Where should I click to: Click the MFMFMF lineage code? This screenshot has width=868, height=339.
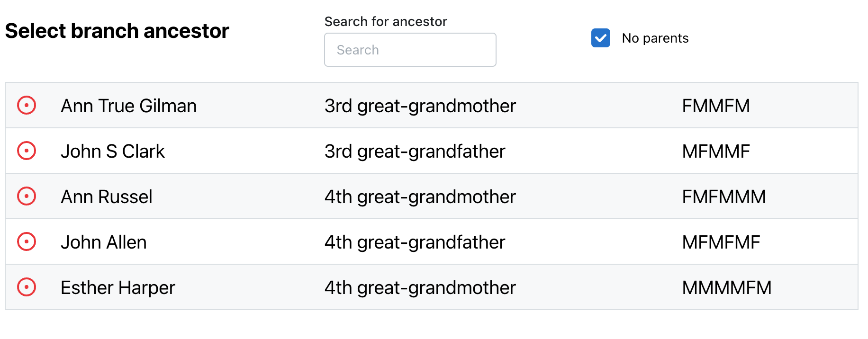(x=721, y=242)
